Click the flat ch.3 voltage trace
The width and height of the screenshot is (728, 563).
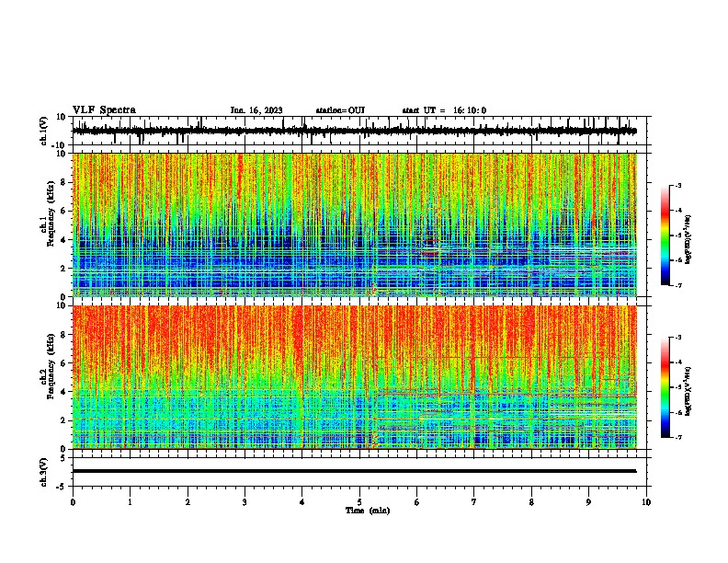pos(355,471)
